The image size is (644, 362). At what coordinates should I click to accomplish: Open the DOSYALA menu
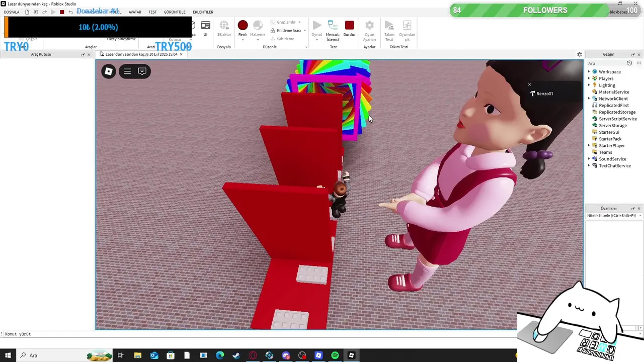(x=12, y=12)
